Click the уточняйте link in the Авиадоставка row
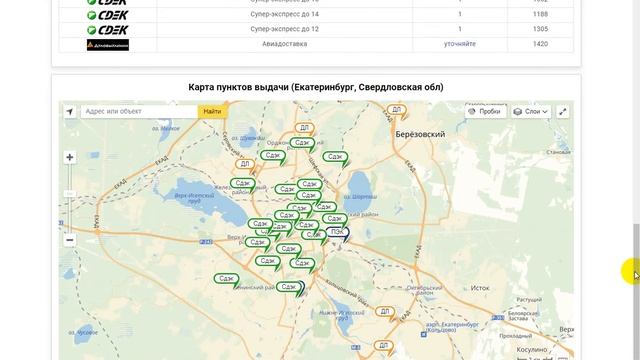 pos(460,44)
